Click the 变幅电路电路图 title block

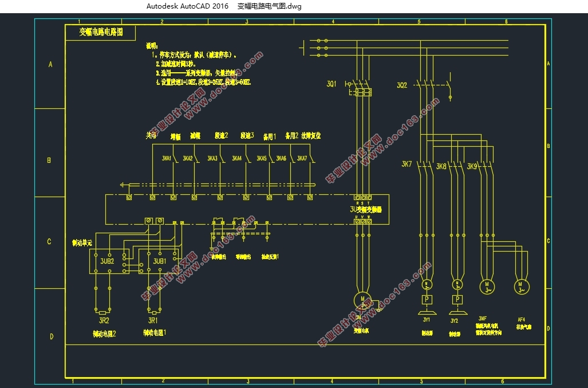tap(101, 33)
